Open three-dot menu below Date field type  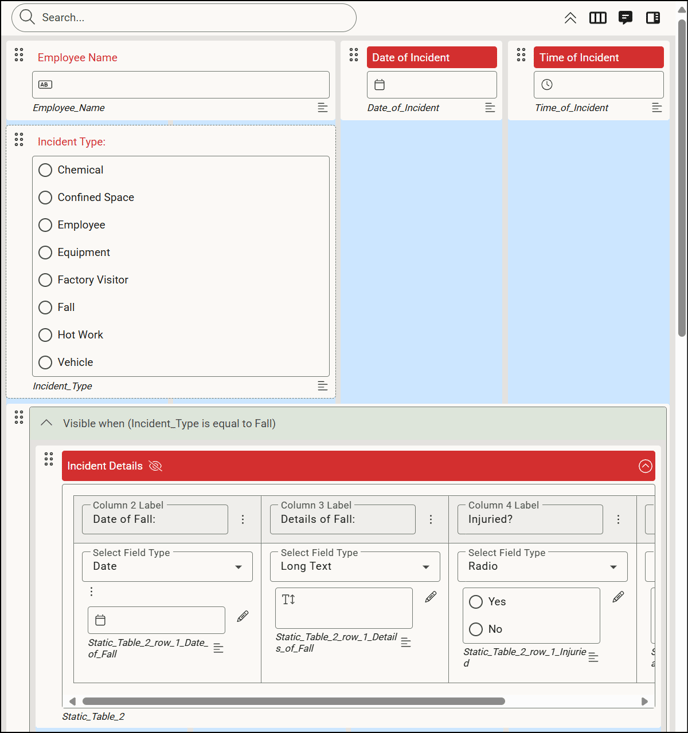click(x=92, y=592)
